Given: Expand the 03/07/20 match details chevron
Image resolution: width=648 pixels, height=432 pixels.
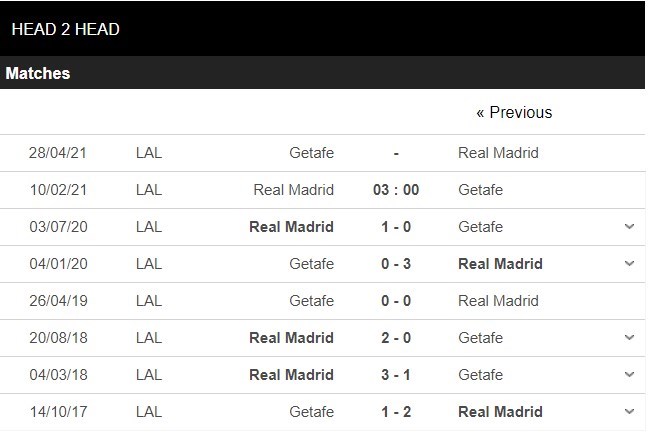Looking at the screenshot, I should pyautogui.click(x=629, y=227).
